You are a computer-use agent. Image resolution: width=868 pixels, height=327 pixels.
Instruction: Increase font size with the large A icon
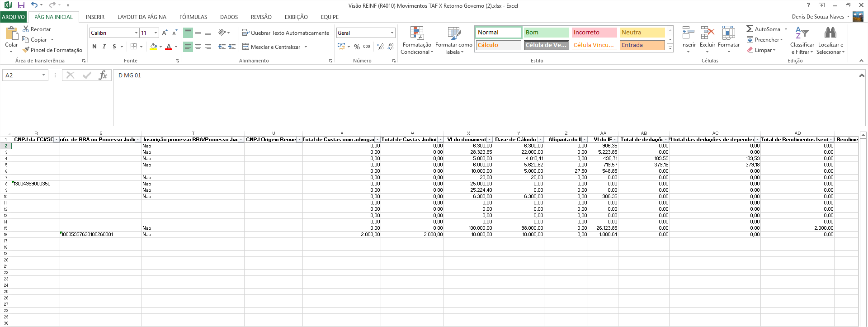click(x=165, y=33)
